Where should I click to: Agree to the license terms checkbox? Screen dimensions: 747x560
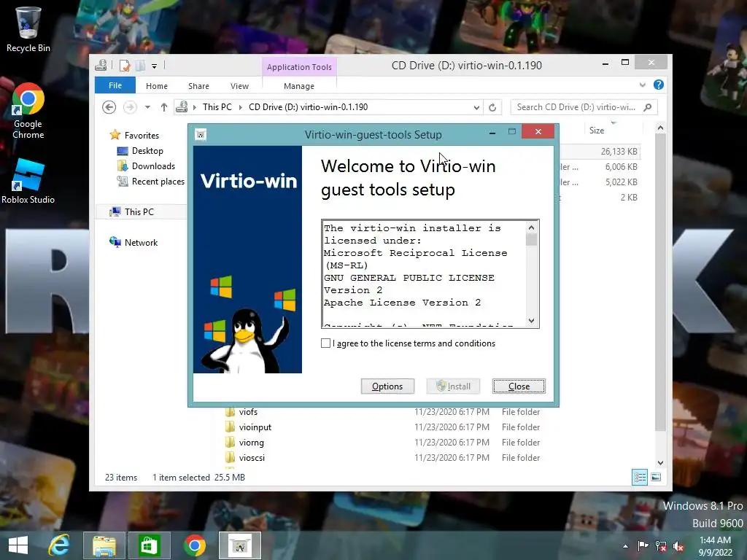tap(326, 343)
